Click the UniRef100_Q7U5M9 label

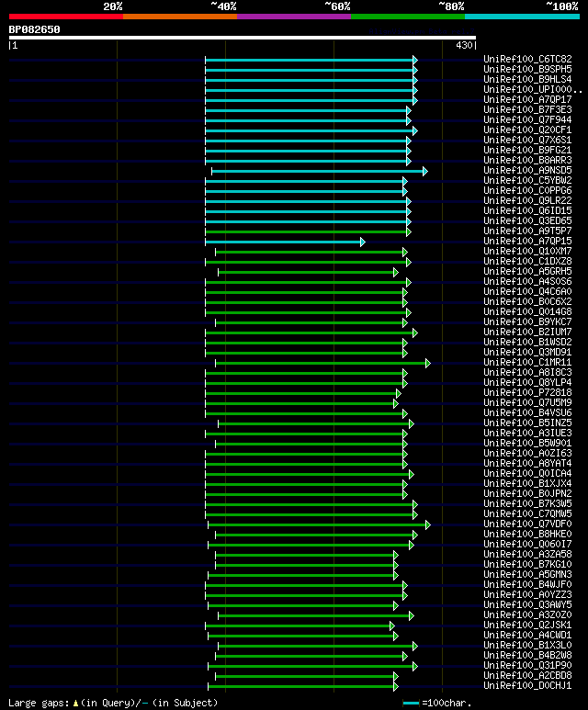(x=527, y=403)
